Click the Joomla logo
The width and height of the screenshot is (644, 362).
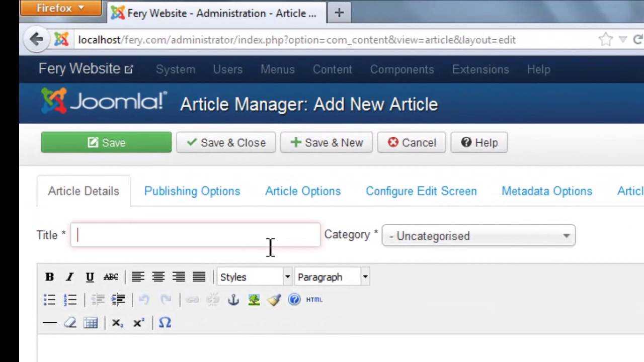point(104,101)
